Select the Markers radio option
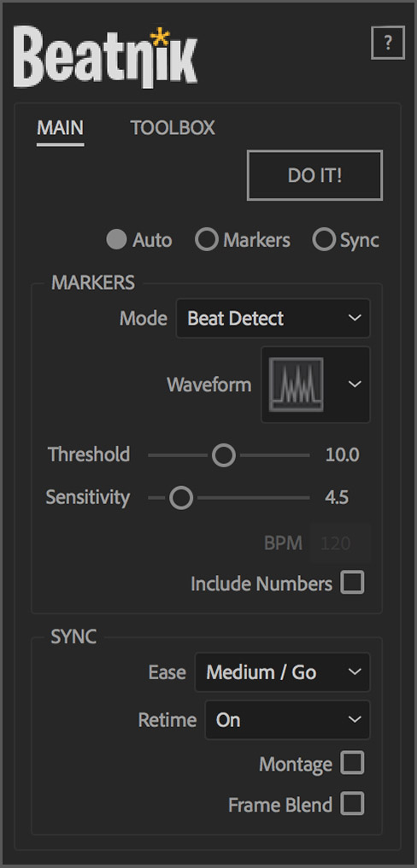 coord(206,240)
